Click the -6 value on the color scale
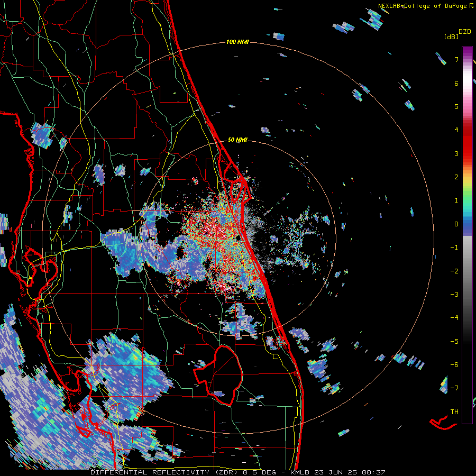 pos(454,365)
